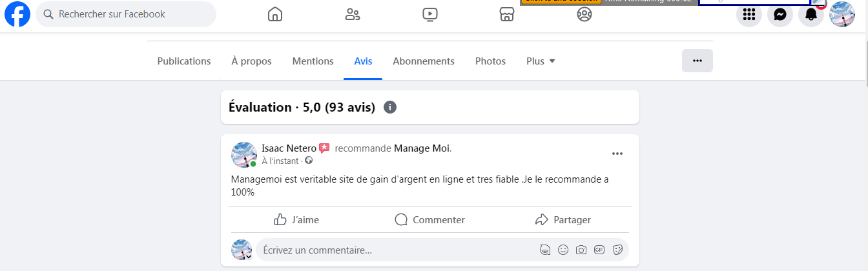Open the Manage Moi page link

point(421,148)
